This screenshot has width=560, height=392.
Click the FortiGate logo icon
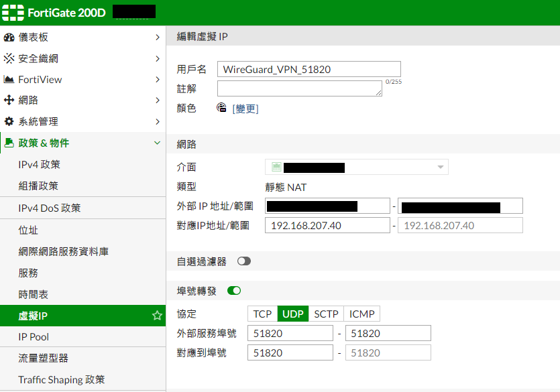[x=13, y=13]
